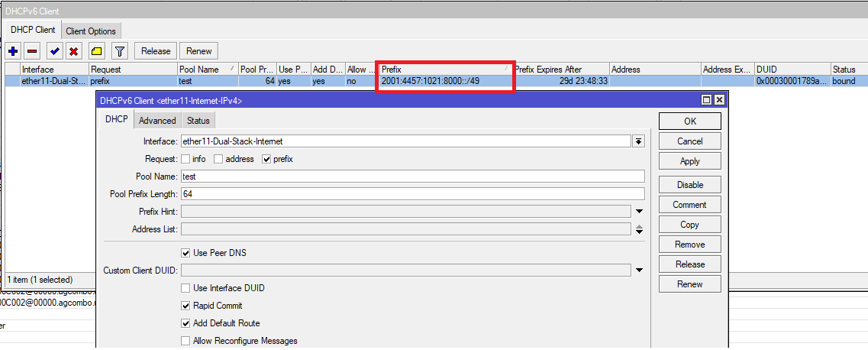Uncheck the prefix request checkbox

[x=267, y=159]
